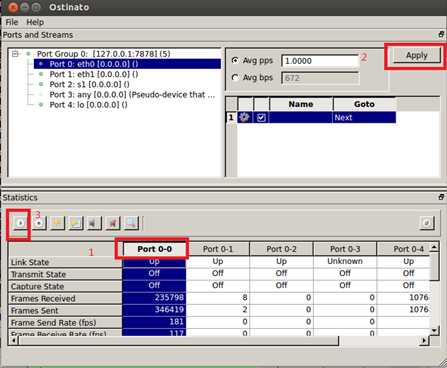Select the Avg bps radio button

pyautogui.click(x=235, y=78)
